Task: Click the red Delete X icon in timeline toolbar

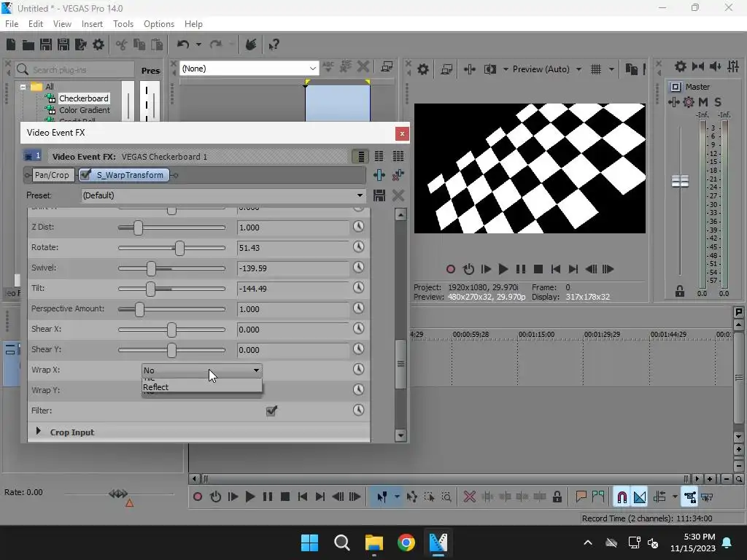Action: [469, 497]
